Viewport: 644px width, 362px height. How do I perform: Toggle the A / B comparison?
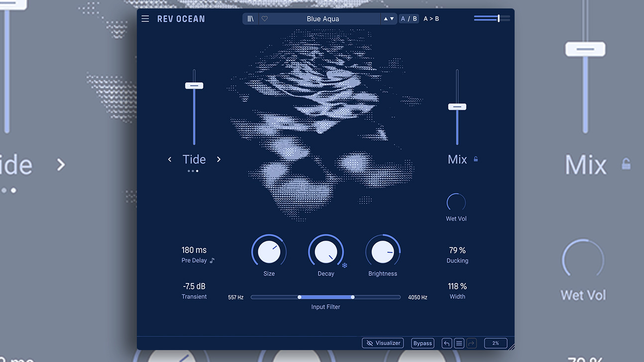(409, 19)
